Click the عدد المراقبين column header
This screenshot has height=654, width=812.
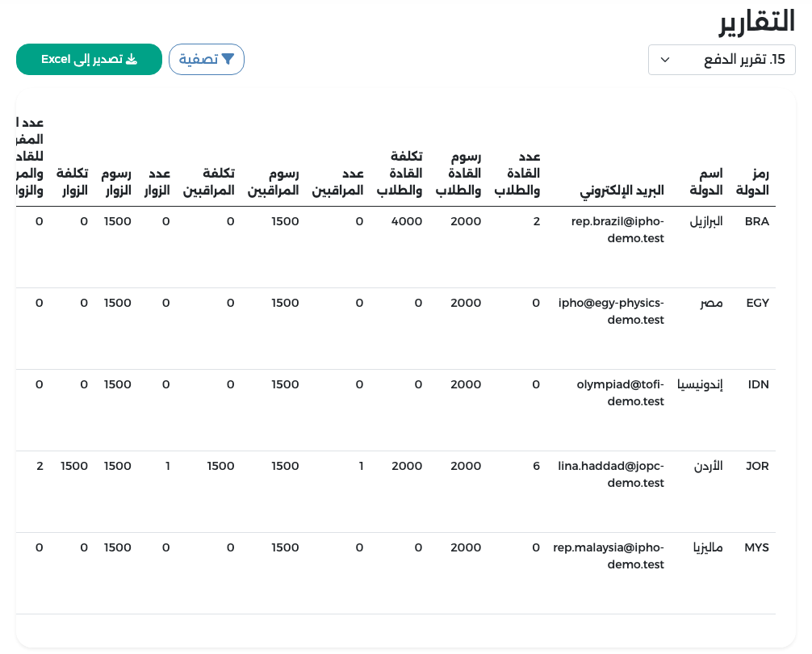(337, 182)
